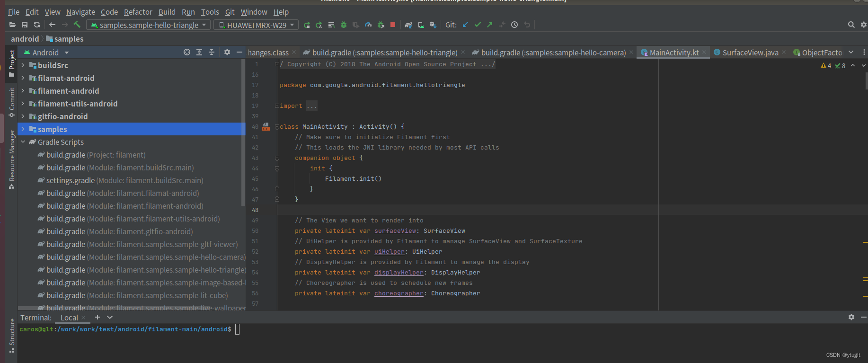Open IDE settings gear at top right
Viewport: 868px width, 363px height.
[863, 25]
